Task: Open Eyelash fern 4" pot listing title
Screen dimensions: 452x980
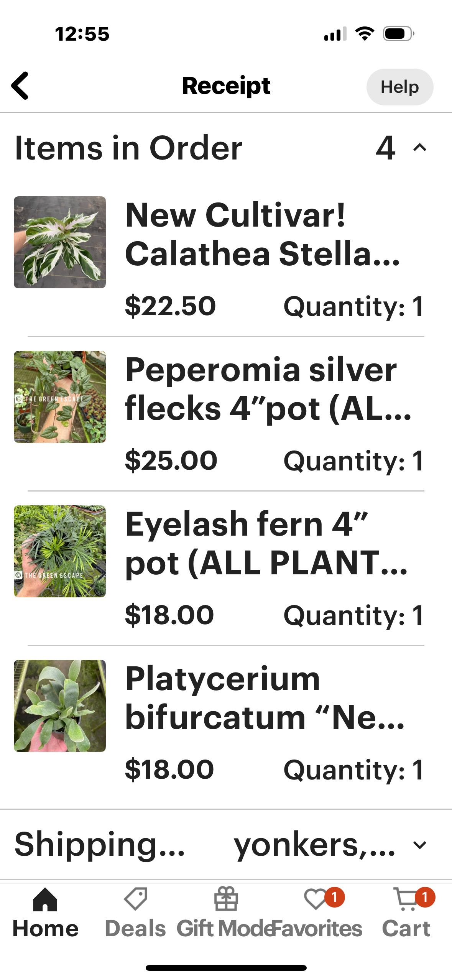Action: coord(266,543)
